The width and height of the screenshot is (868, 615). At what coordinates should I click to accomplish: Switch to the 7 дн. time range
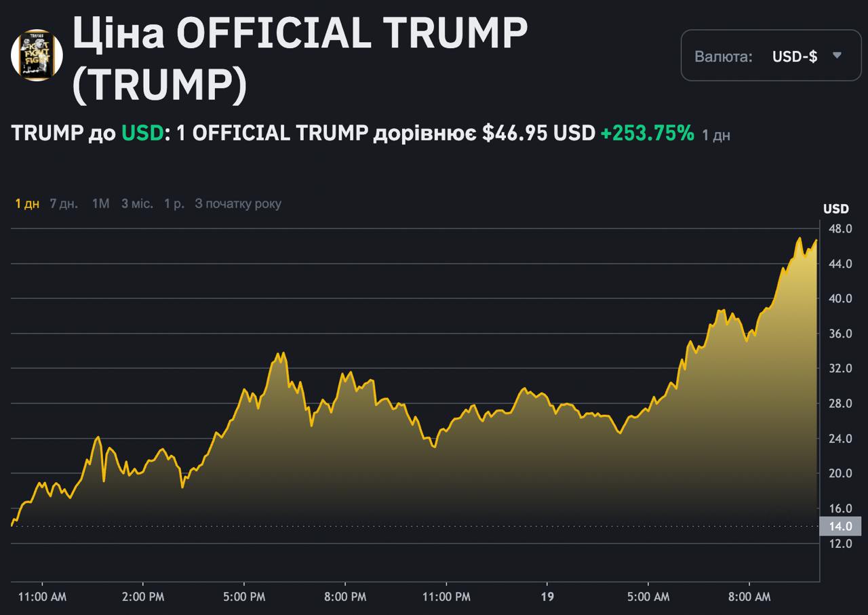pyautogui.click(x=64, y=203)
